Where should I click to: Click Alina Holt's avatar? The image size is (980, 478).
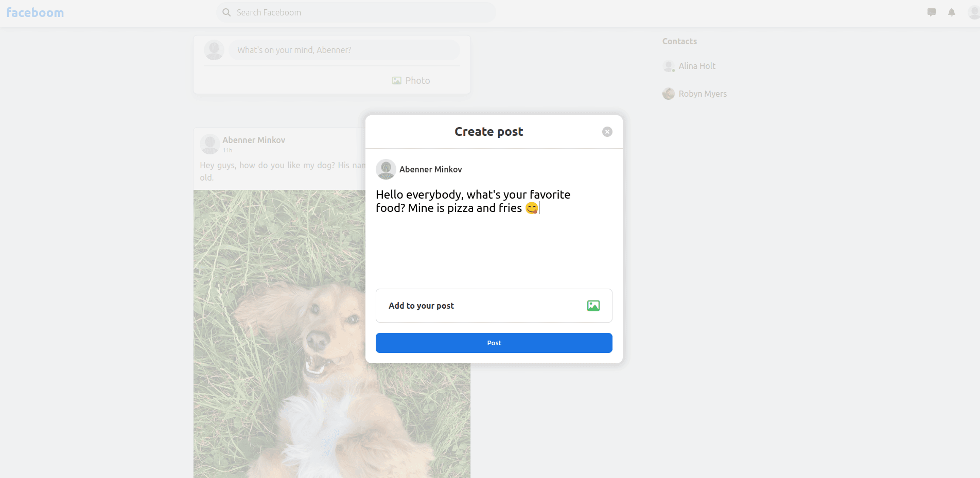669,66
